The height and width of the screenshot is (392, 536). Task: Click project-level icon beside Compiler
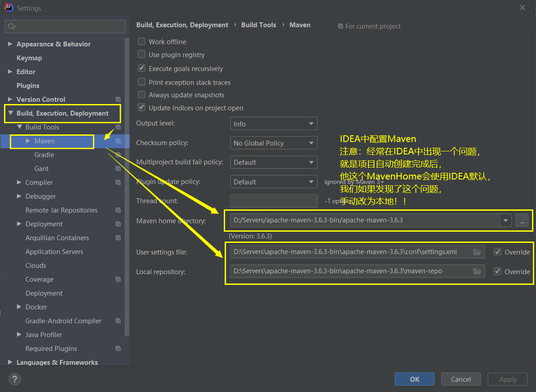coord(118,183)
